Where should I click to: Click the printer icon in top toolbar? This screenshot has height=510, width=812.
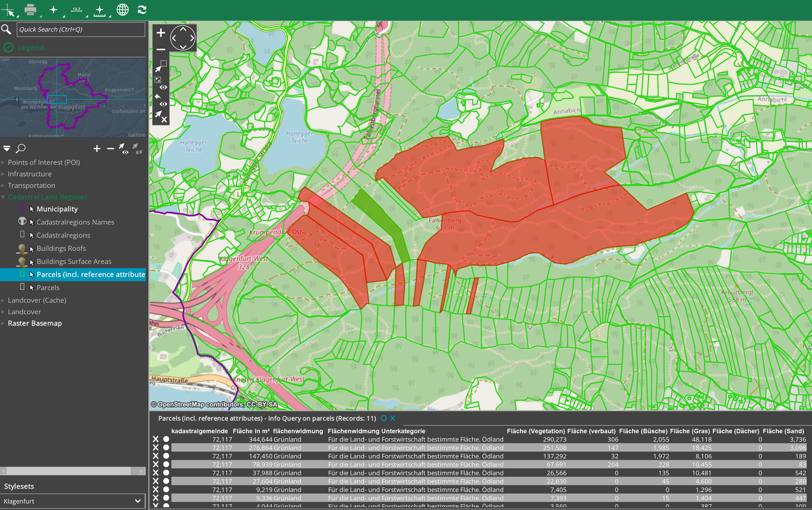click(30, 9)
